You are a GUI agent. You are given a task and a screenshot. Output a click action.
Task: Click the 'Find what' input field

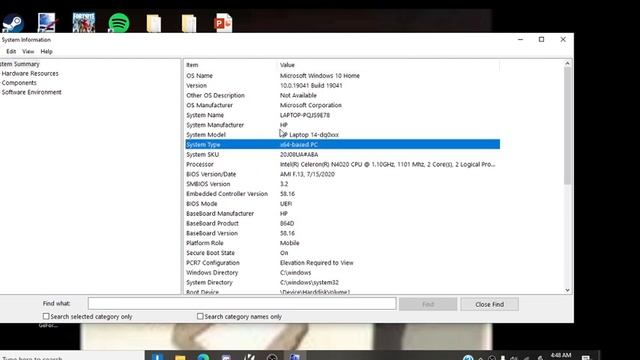(x=242, y=304)
